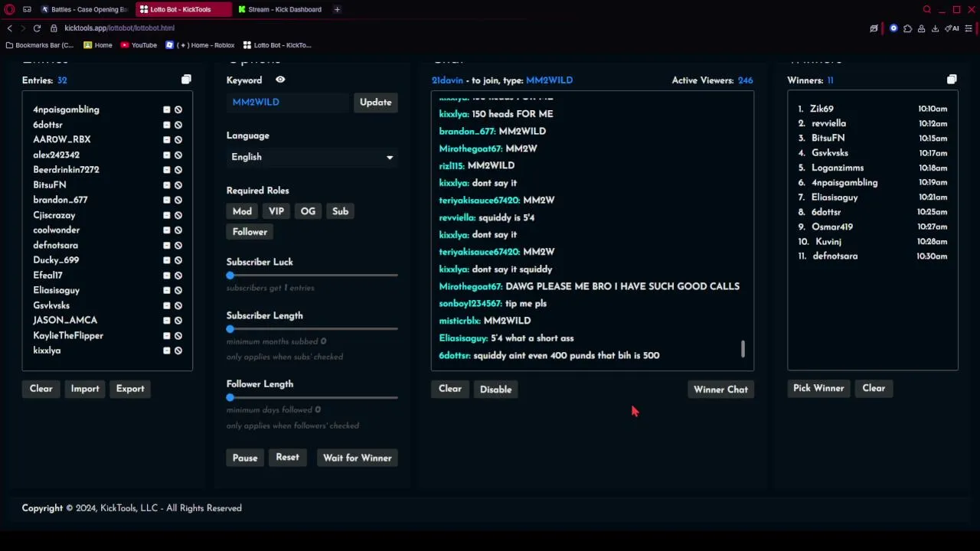Open the Language dropdown set to English
Image resolution: width=980 pixels, height=551 pixels.
pyautogui.click(x=312, y=157)
